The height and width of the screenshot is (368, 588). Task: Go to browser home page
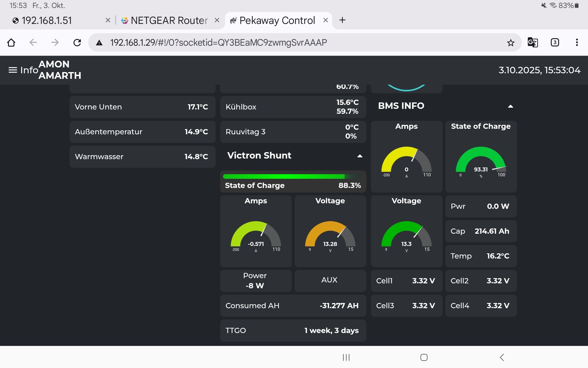(11, 43)
